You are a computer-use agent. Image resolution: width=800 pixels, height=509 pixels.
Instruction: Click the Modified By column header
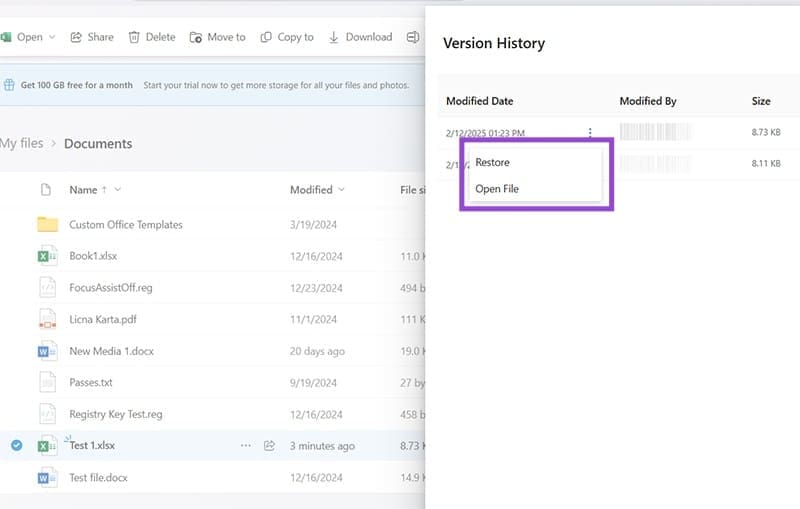tap(648, 101)
